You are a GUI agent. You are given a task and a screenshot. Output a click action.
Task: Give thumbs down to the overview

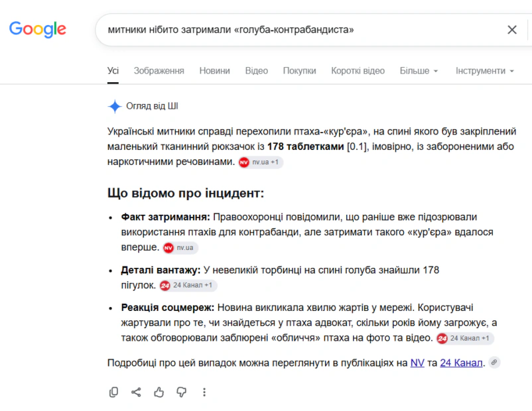pos(182,392)
